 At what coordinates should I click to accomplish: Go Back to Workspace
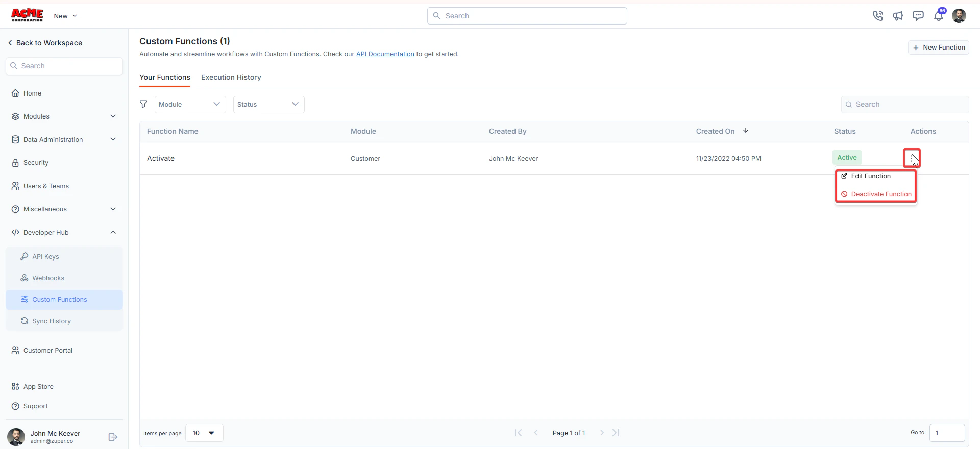(x=45, y=43)
